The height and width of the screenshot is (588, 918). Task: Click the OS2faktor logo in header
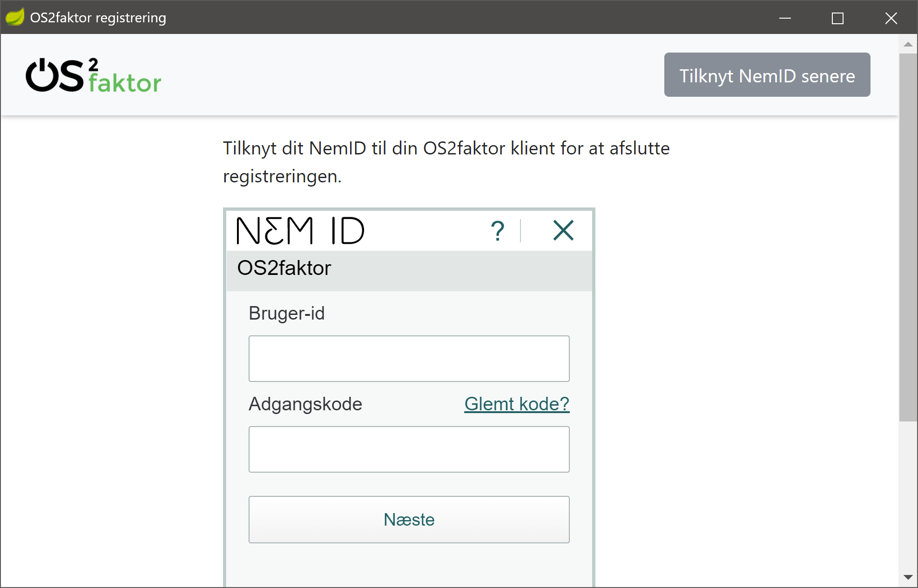(x=94, y=75)
